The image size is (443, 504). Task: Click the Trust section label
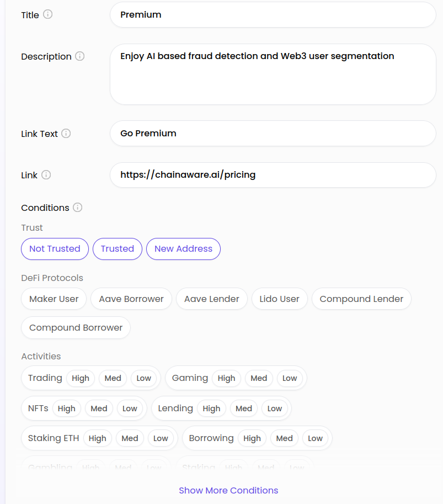point(32,227)
